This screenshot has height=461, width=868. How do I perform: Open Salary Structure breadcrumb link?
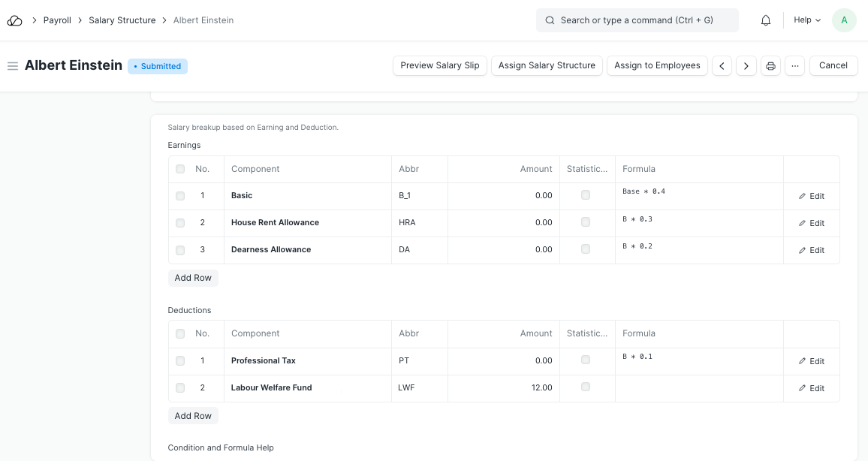click(122, 20)
